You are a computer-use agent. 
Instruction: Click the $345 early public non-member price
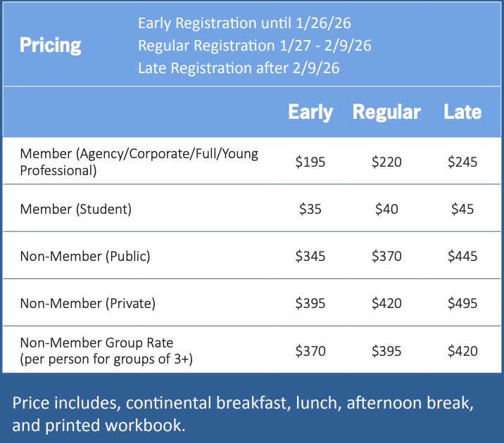(310, 256)
